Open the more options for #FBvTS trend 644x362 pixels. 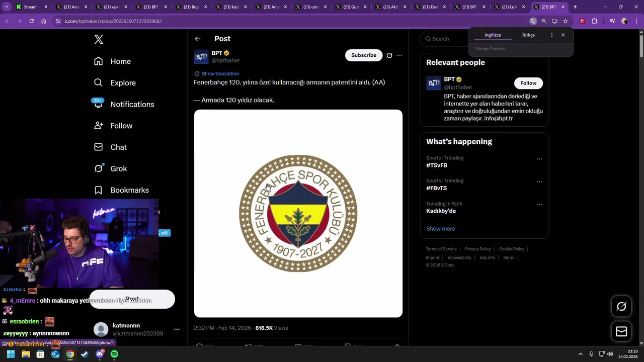point(539,182)
